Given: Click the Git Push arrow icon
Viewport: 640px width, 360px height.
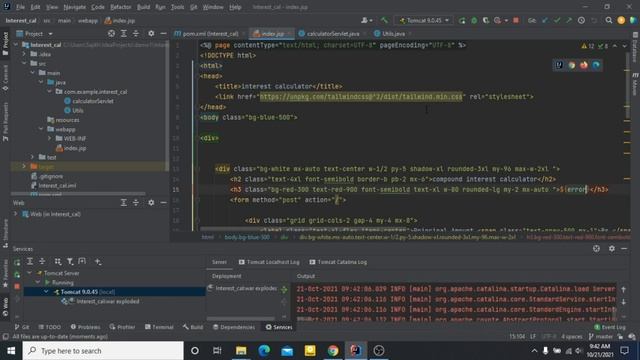Looking at the screenshot, I should pos(569,20).
